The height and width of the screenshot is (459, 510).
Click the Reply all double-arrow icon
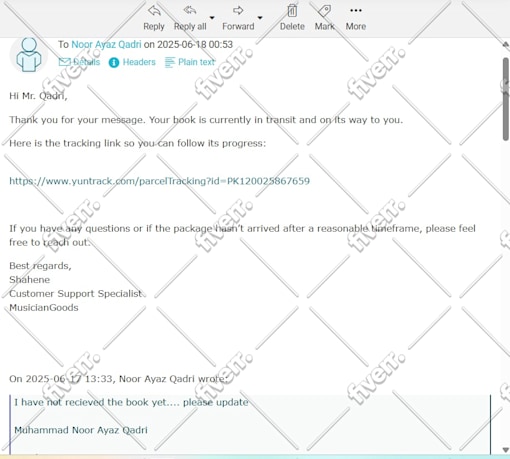[190, 11]
